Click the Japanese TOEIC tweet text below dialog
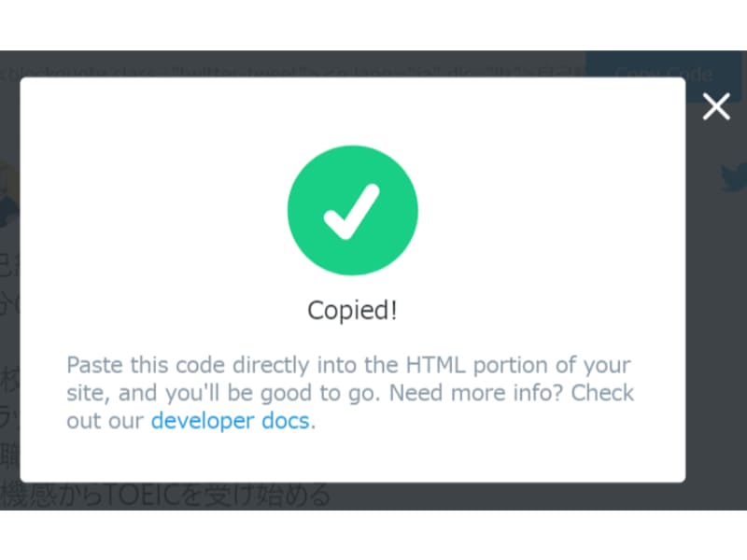This screenshot has height=560, width=747. click(164, 495)
